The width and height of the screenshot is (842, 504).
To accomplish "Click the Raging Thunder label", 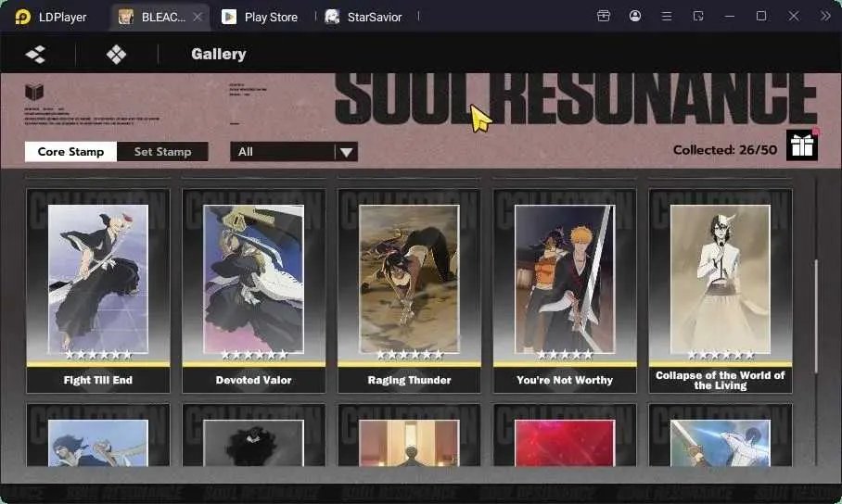I will click(409, 380).
